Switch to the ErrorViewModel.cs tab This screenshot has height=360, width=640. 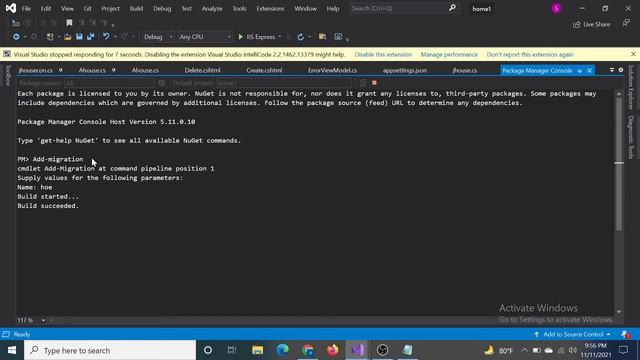tap(332, 70)
